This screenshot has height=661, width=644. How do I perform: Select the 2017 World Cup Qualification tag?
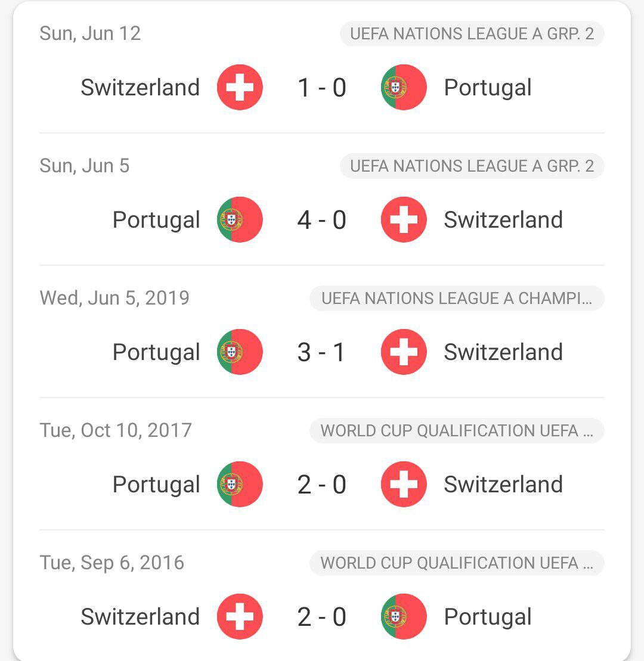pyautogui.click(x=457, y=431)
